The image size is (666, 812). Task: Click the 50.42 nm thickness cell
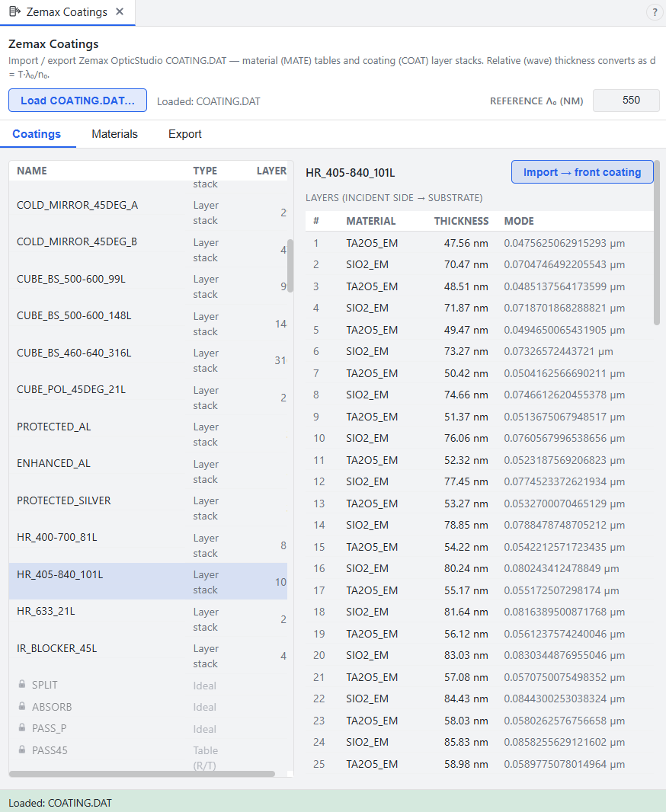(x=466, y=373)
